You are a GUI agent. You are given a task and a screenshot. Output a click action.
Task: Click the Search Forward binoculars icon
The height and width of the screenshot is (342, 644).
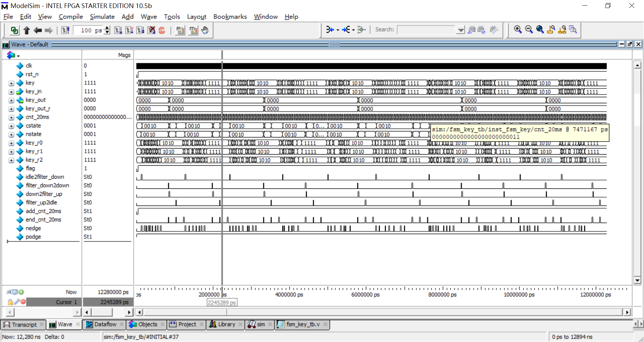[482, 30]
